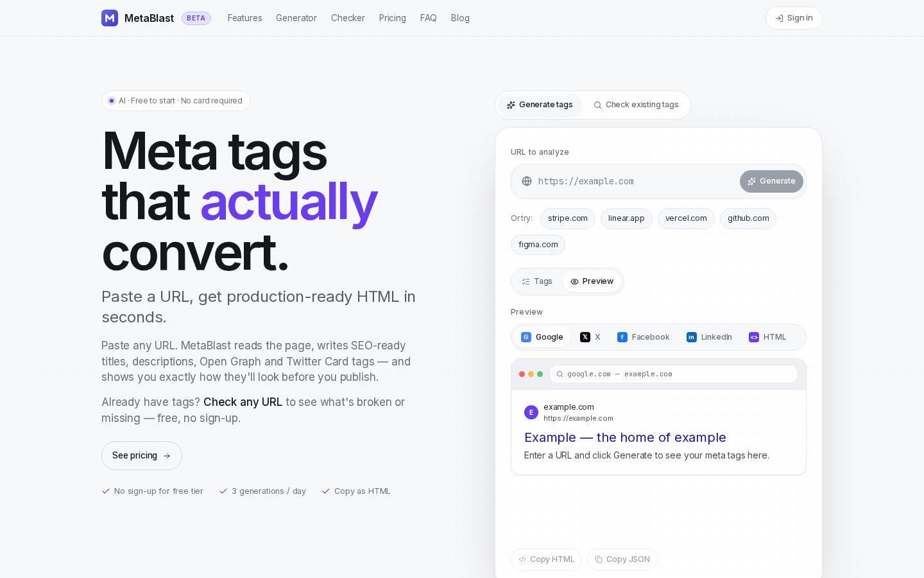Screen dimensions: 924x578
Task: Click the green dot in mock browser window
Action: [x=540, y=374]
